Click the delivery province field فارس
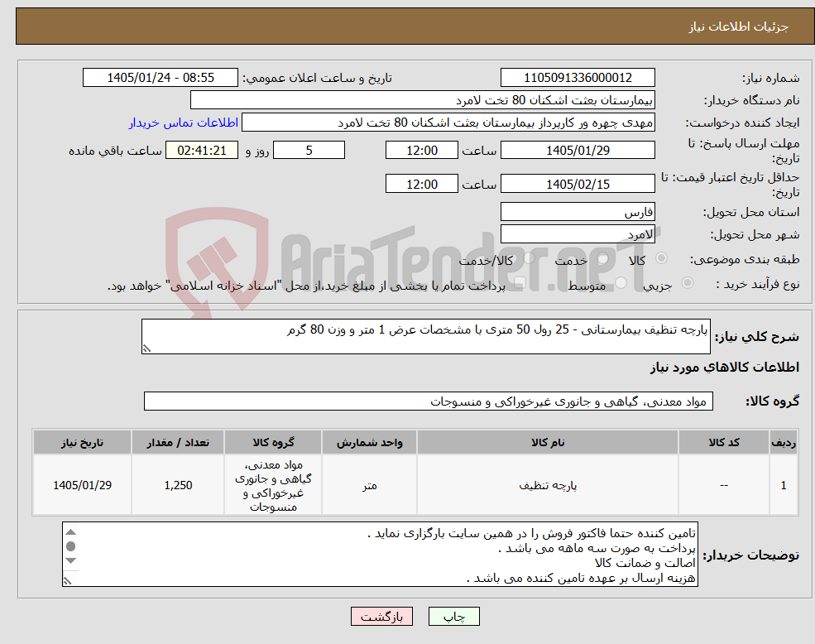 point(578,212)
